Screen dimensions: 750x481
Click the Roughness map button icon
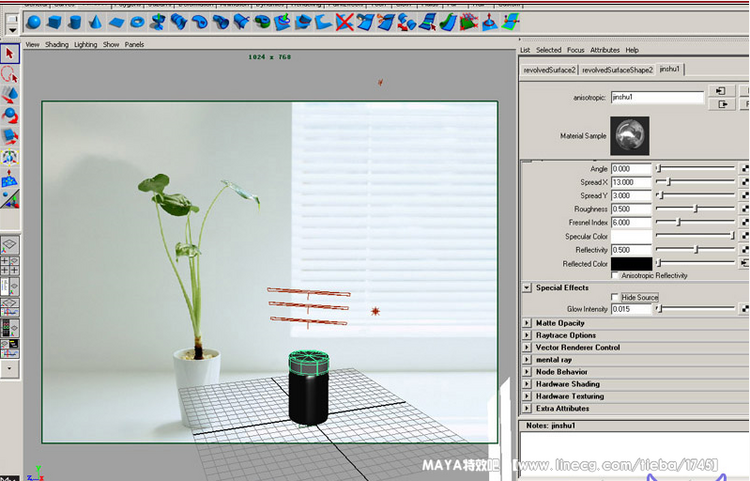744,209
